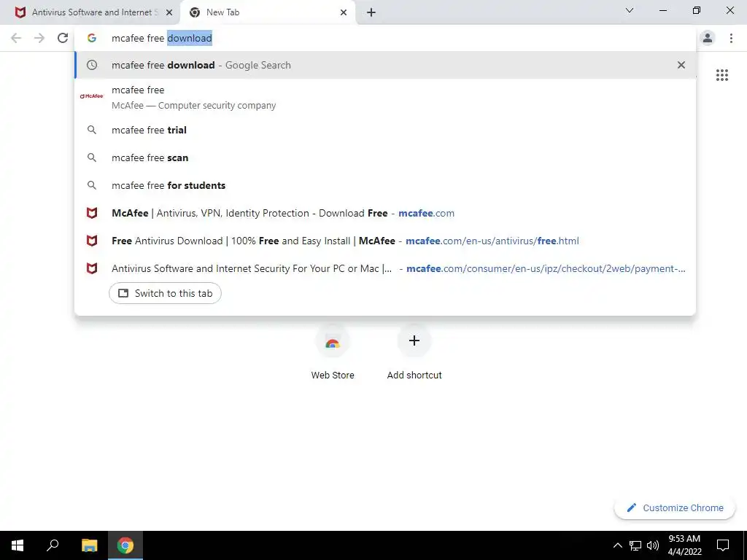This screenshot has height=560, width=747.
Task: Open network status tray icon
Action: (635, 545)
